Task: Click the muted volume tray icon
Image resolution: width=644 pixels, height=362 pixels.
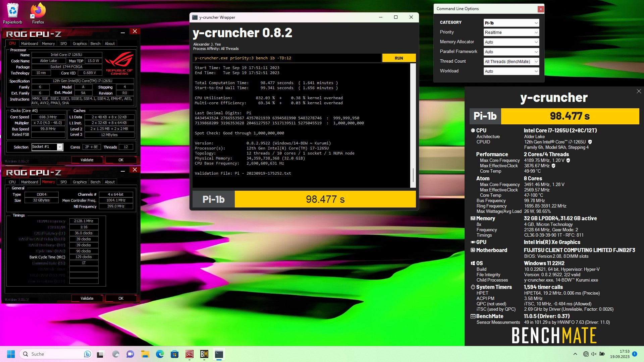Action: tap(594, 354)
